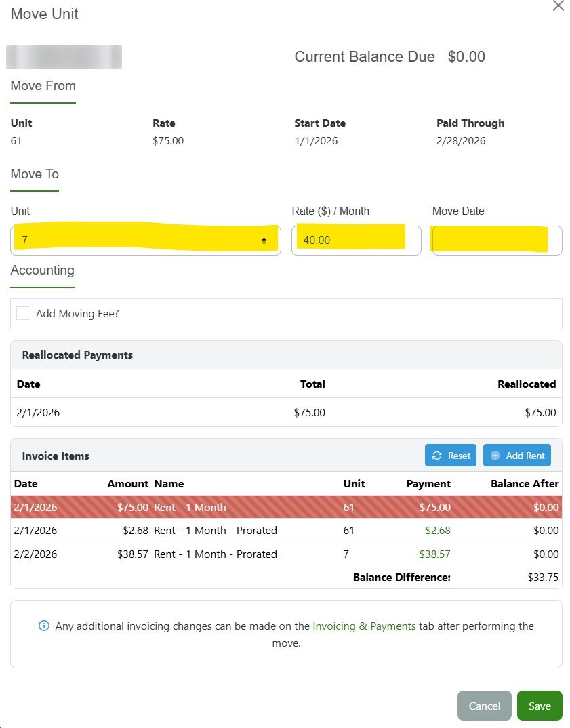Click the green $2.68 payment amount
570x728 pixels.
[438, 530]
